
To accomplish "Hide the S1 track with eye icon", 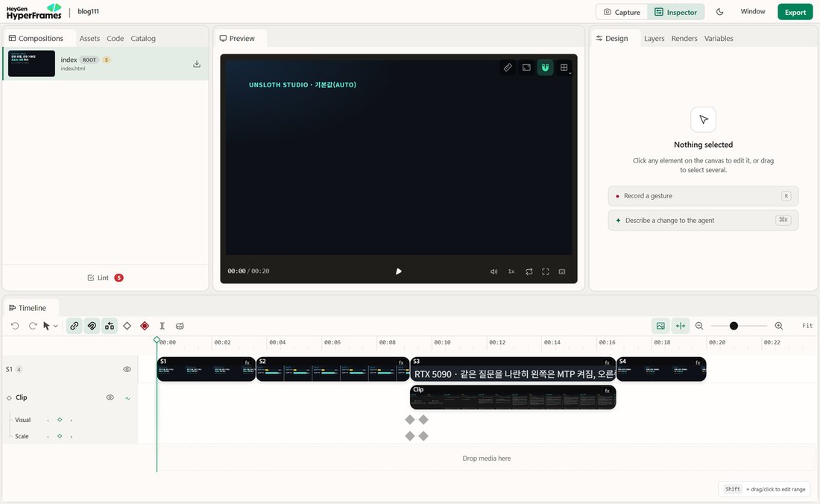I will point(127,369).
